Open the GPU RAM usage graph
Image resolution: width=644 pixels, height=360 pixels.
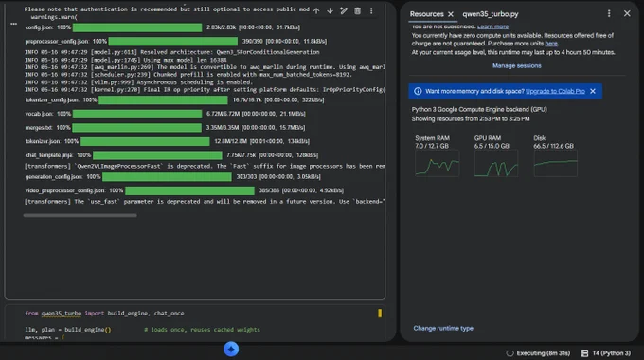tap(496, 164)
